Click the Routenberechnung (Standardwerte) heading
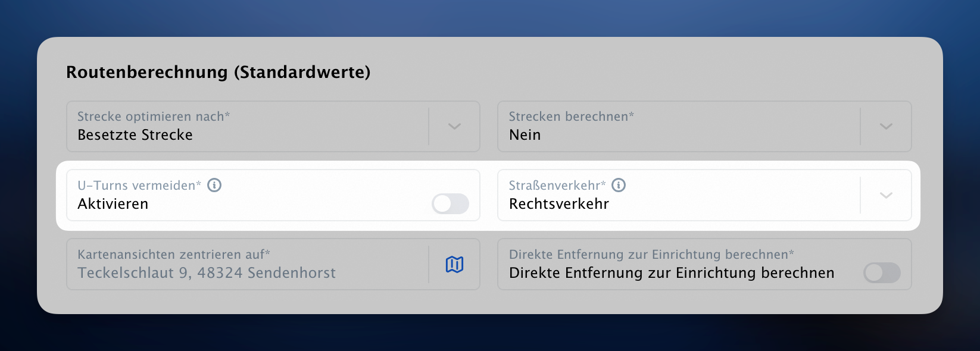The height and width of the screenshot is (351, 980). pos(219,72)
